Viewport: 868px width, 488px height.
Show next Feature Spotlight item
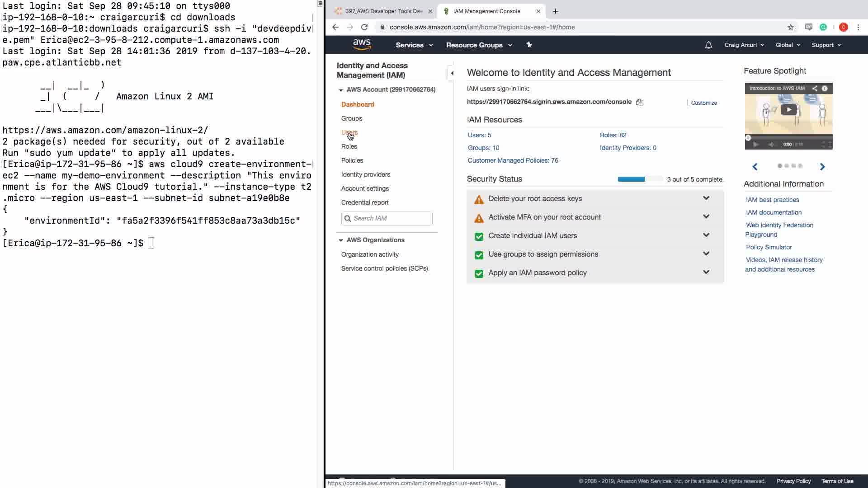pyautogui.click(x=822, y=167)
